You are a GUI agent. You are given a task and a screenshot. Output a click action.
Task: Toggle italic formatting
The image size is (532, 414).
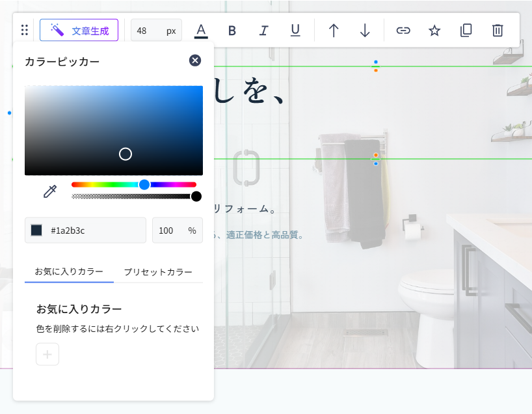[x=263, y=31]
